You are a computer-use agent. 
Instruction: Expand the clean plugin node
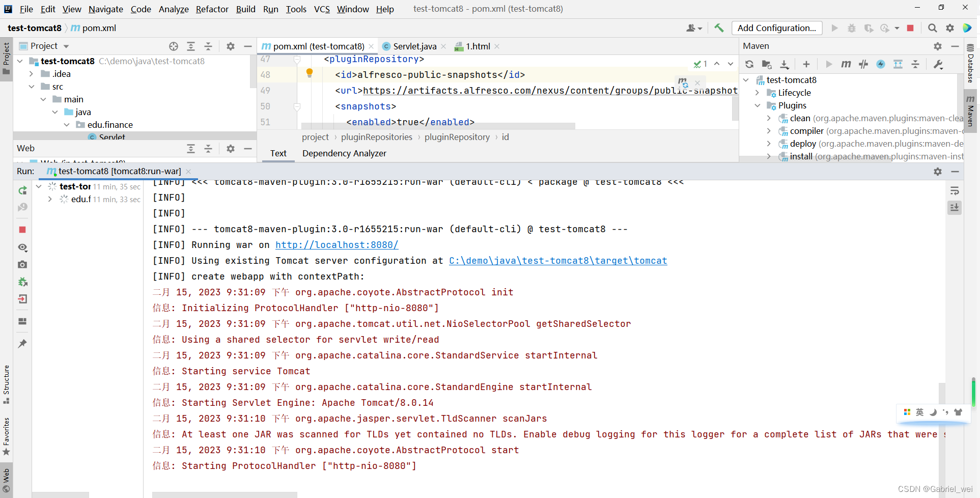[769, 118]
